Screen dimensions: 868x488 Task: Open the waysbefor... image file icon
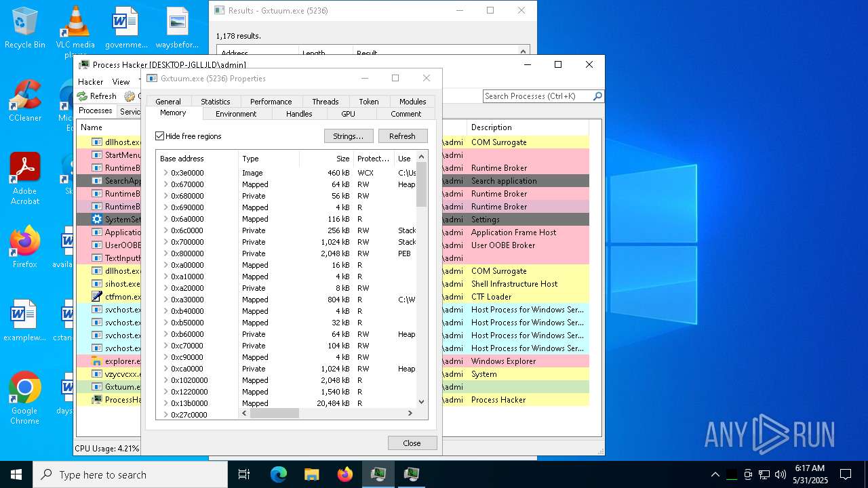click(x=177, y=28)
